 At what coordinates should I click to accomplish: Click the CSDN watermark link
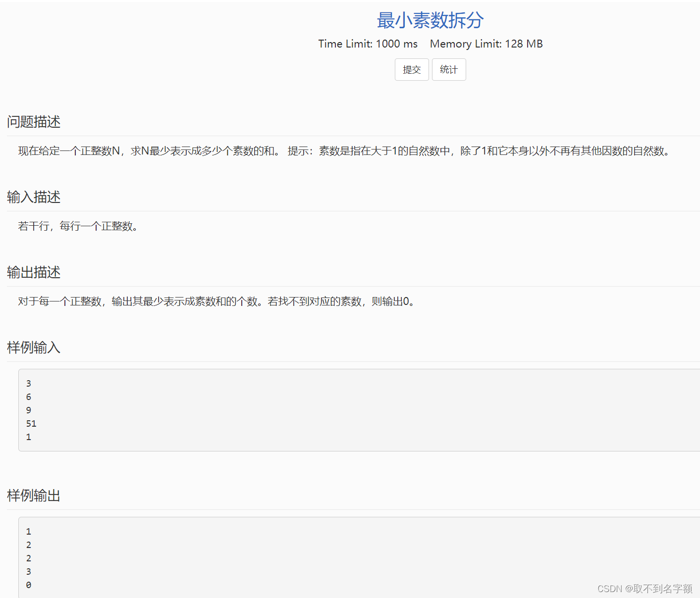(x=610, y=589)
